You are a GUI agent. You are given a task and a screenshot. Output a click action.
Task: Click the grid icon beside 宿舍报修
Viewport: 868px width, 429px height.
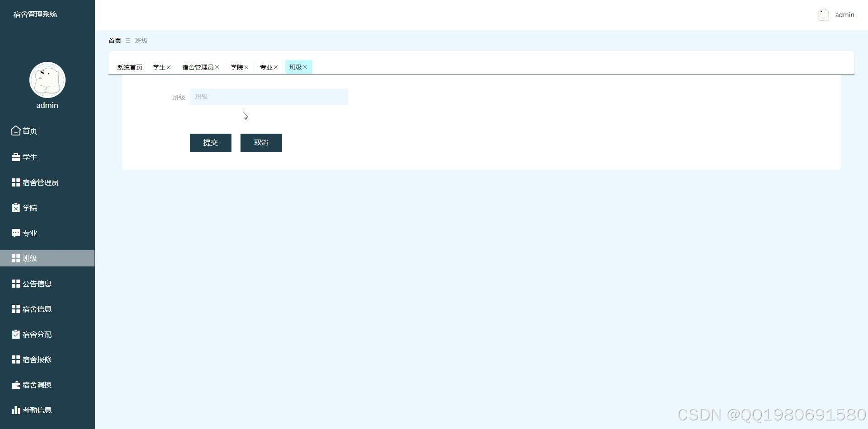16,359
